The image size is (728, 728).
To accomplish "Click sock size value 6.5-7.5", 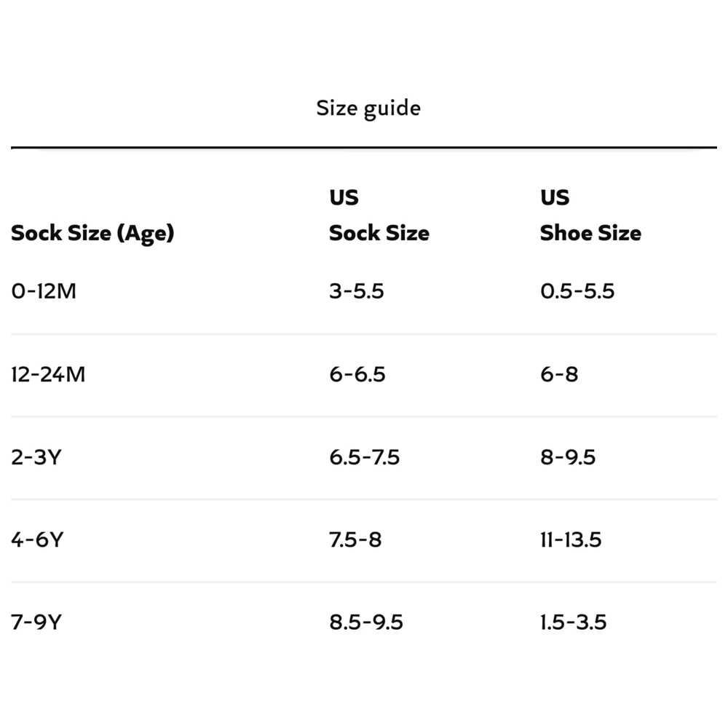I will click(364, 457).
